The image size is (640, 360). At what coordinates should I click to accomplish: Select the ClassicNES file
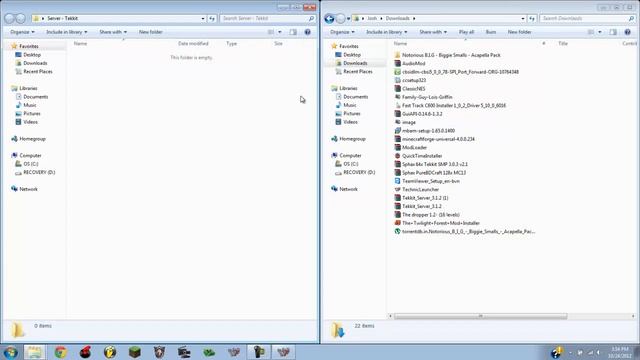410,89
